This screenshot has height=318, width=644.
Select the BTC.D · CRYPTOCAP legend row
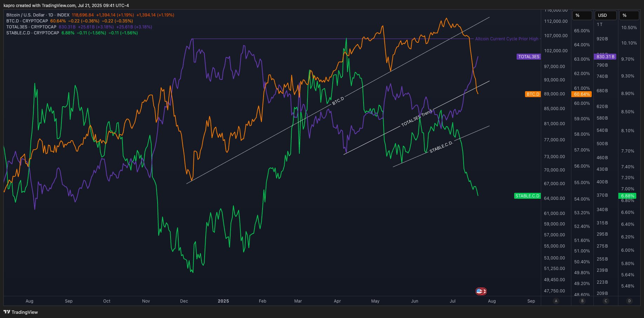(27, 21)
